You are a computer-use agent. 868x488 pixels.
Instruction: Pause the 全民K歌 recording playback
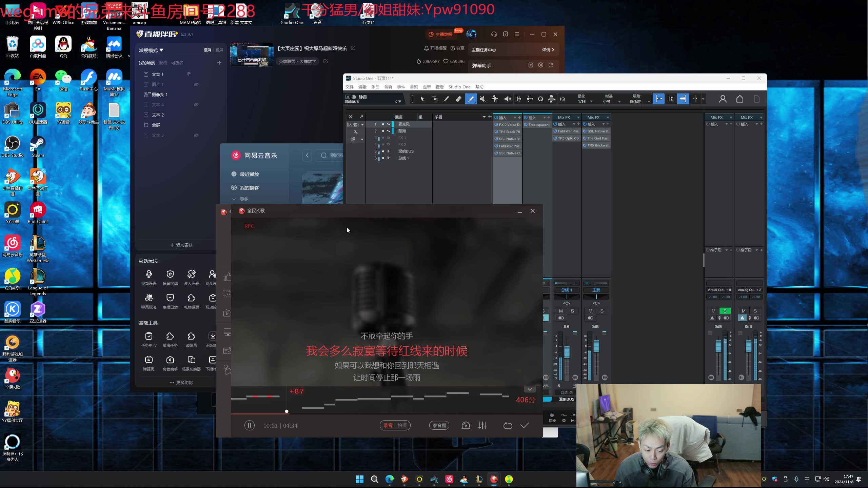pos(249,425)
